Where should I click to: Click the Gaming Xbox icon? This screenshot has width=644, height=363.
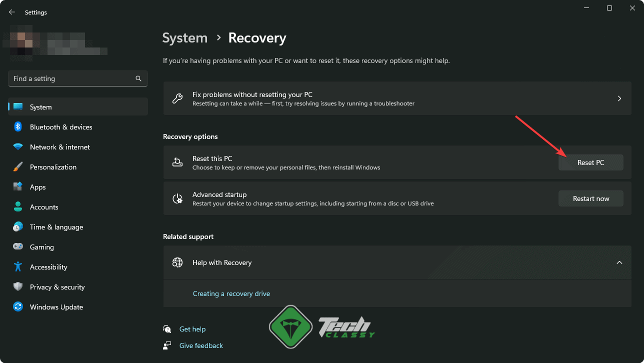[18, 246]
